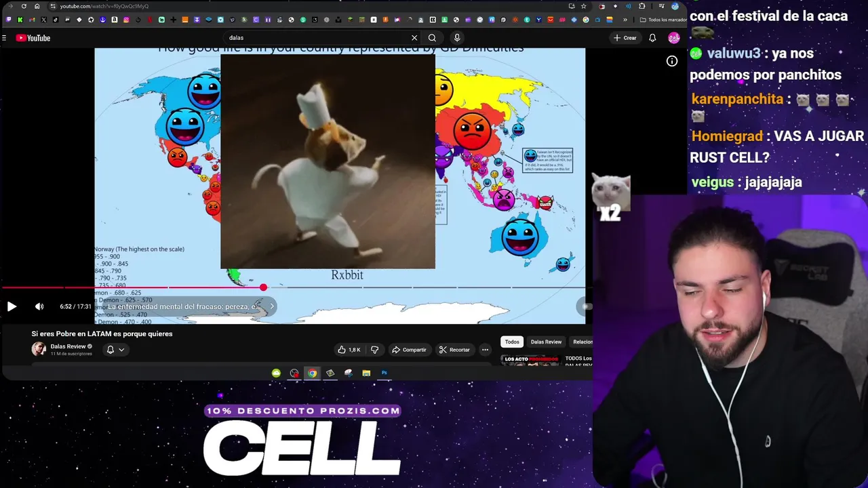Click the youtube.com address bar
This screenshot has width=868, height=488.
(x=305, y=6)
